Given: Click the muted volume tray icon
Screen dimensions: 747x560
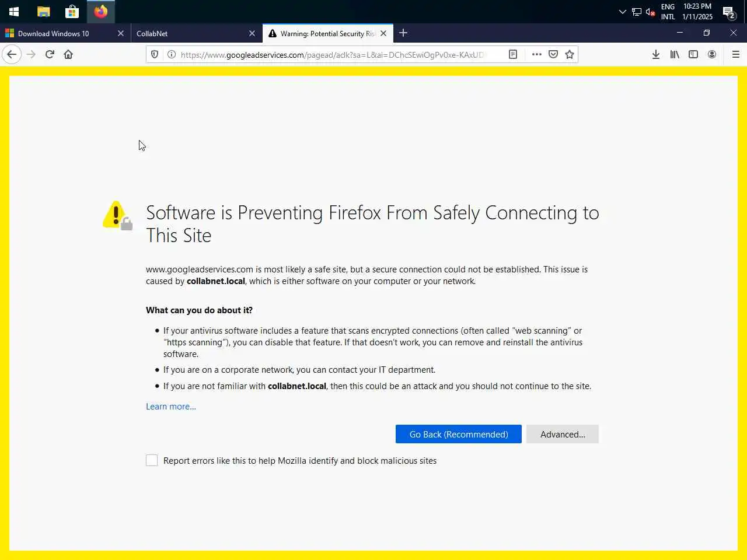Looking at the screenshot, I should pos(650,12).
